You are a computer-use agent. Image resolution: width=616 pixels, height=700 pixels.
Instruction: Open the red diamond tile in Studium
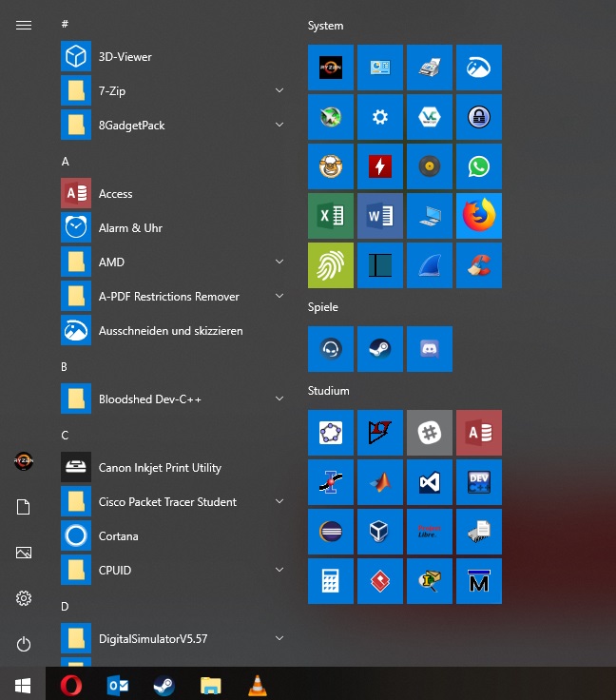[380, 581]
